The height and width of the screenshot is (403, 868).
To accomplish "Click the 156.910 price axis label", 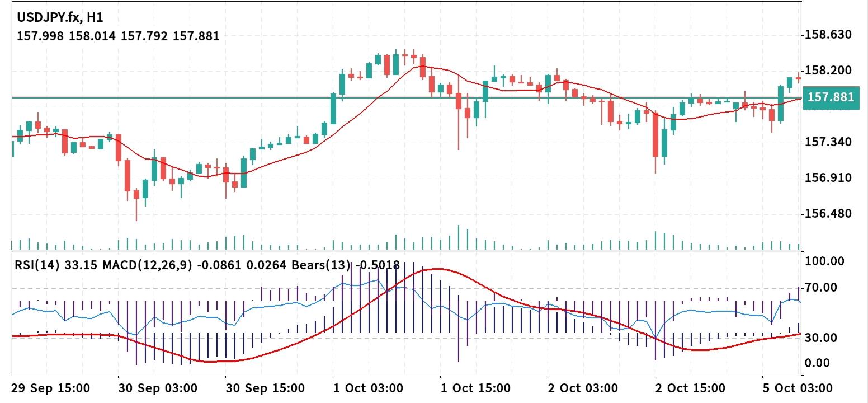I will pyautogui.click(x=828, y=178).
